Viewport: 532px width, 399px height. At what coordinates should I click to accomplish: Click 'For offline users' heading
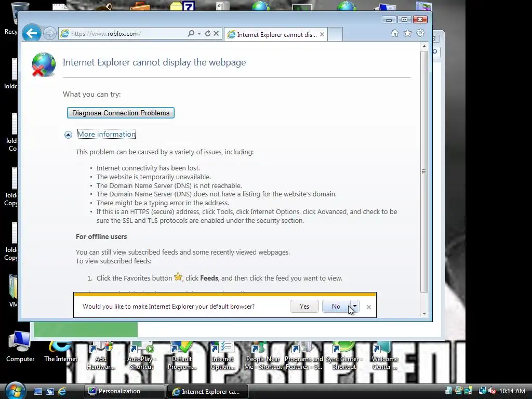(x=101, y=236)
